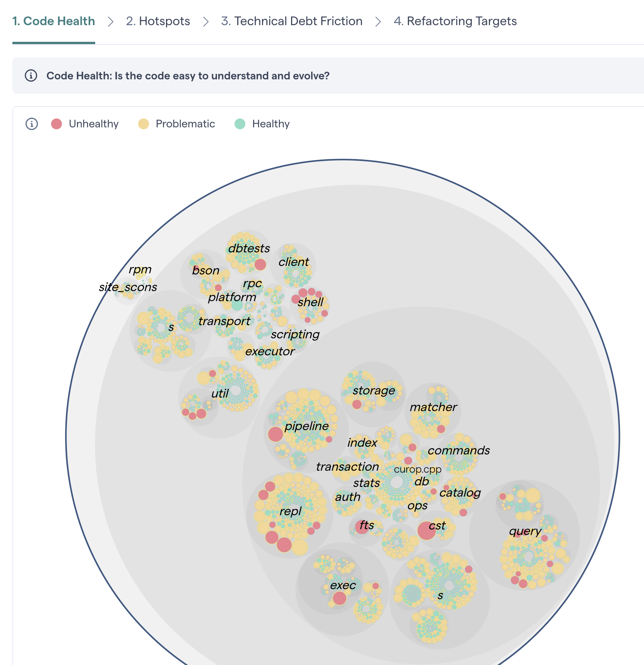Open the Code Health tab
This screenshot has height=665, width=644.
(53, 21)
